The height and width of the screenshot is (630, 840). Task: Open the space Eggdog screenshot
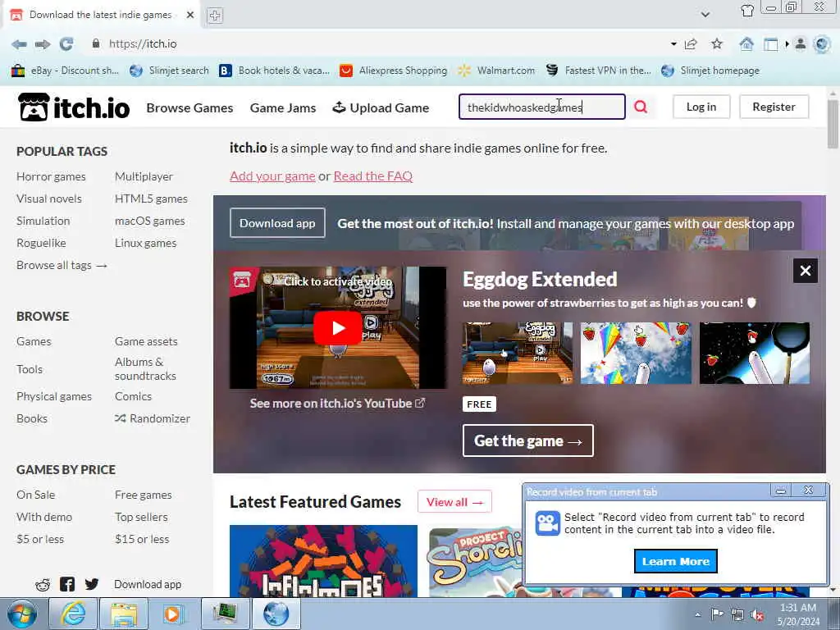point(755,353)
